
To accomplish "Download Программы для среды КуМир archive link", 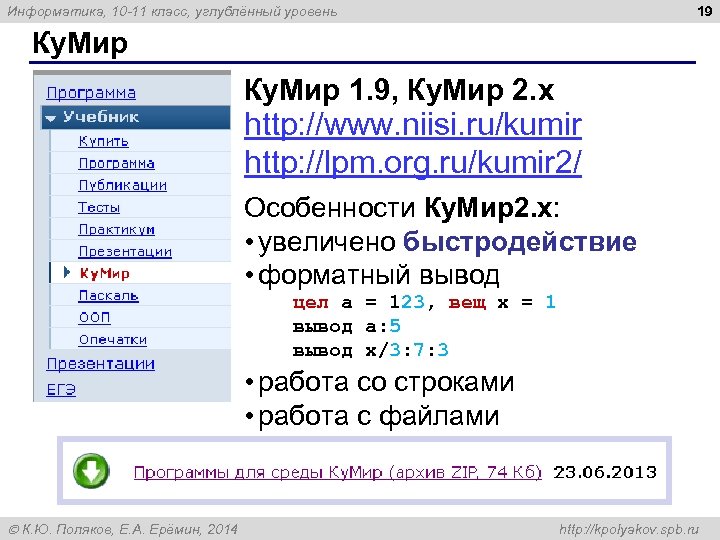I will point(338,472).
